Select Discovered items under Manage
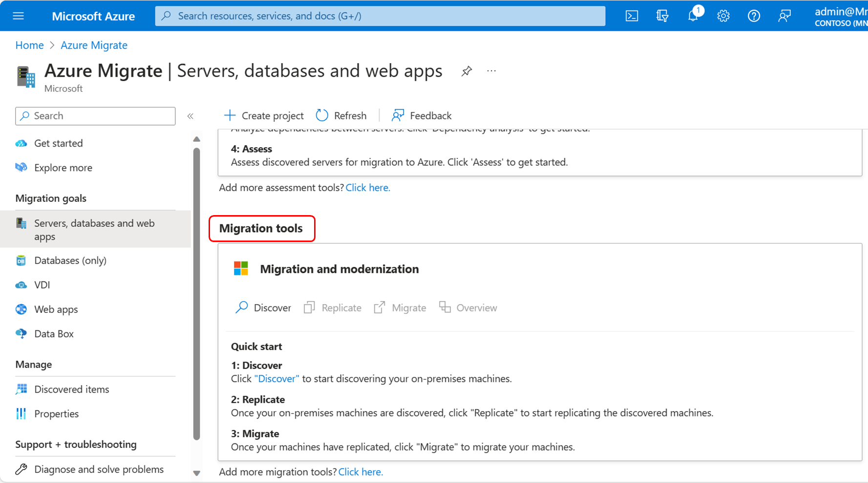Screen dimensions: 868x483 (71, 389)
